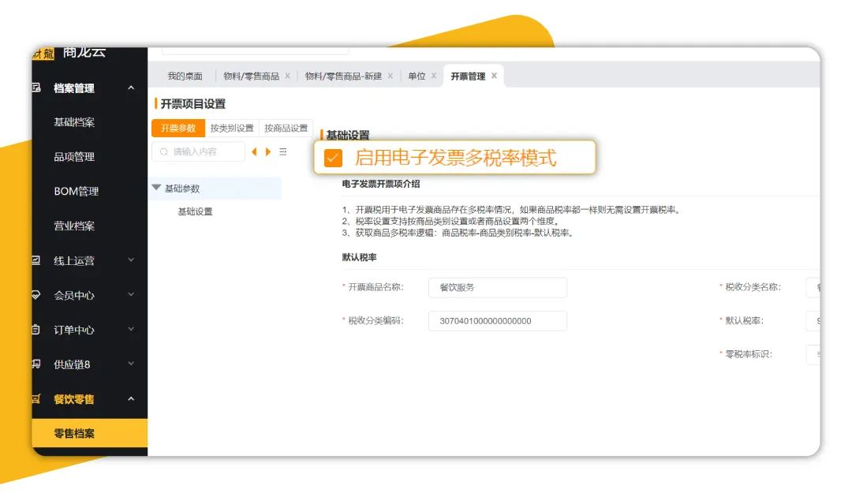Expand the 会员中心 menu chevron

click(131, 295)
